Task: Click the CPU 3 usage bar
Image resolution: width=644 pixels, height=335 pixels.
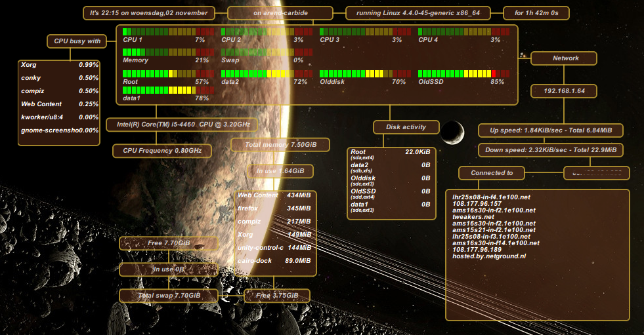Action: (x=366, y=31)
